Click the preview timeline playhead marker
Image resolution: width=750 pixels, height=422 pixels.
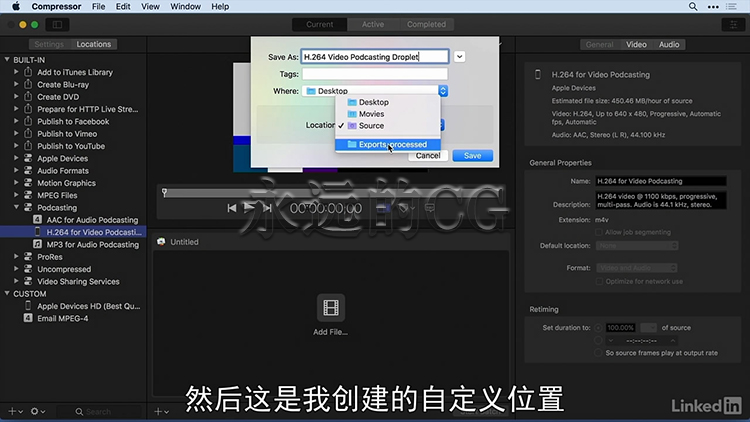165,192
